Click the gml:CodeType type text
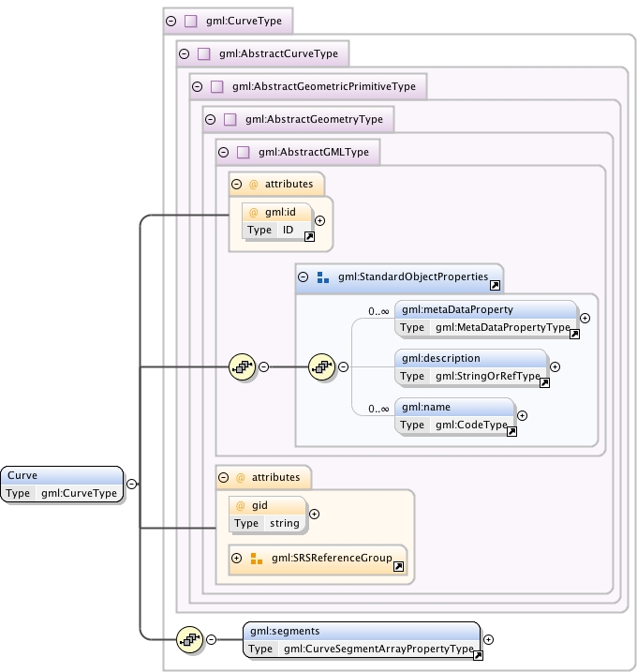The width and height of the screenshot is (637, 672). (471, 426)
